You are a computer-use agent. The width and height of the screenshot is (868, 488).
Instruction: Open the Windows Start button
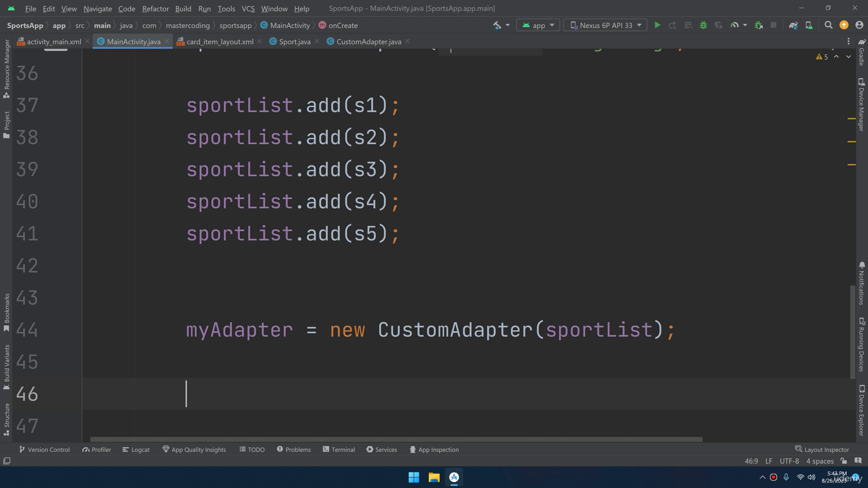[x=414, y=477]
